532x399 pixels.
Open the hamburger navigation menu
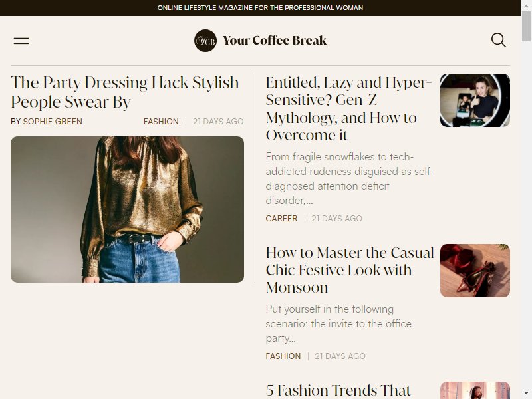pyautogui.click(x=21, y=41)
